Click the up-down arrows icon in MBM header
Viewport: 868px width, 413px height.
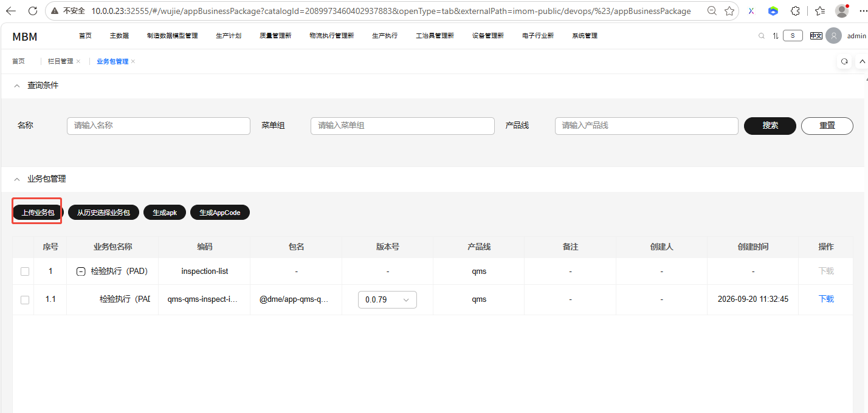pyautogui.click(x=776, y=36)
